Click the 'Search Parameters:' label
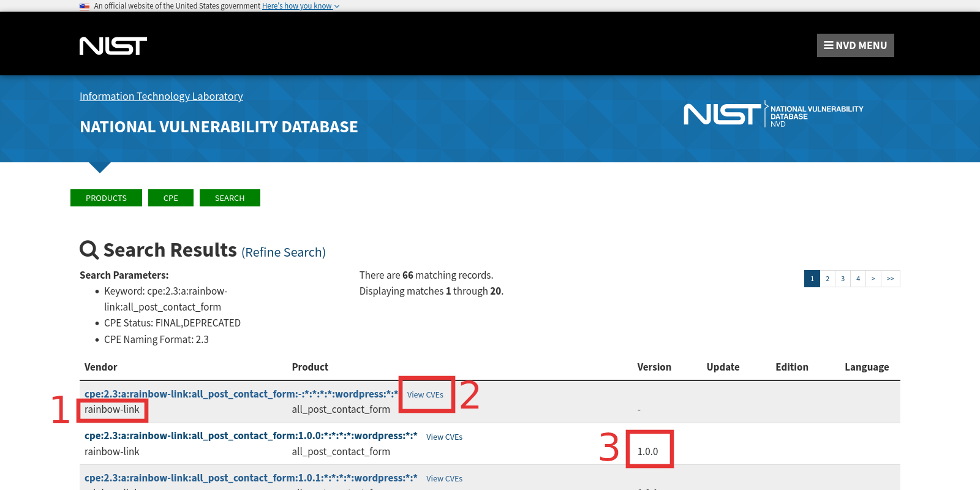This screenshot has height=490, width=980. tap(124, 275)
